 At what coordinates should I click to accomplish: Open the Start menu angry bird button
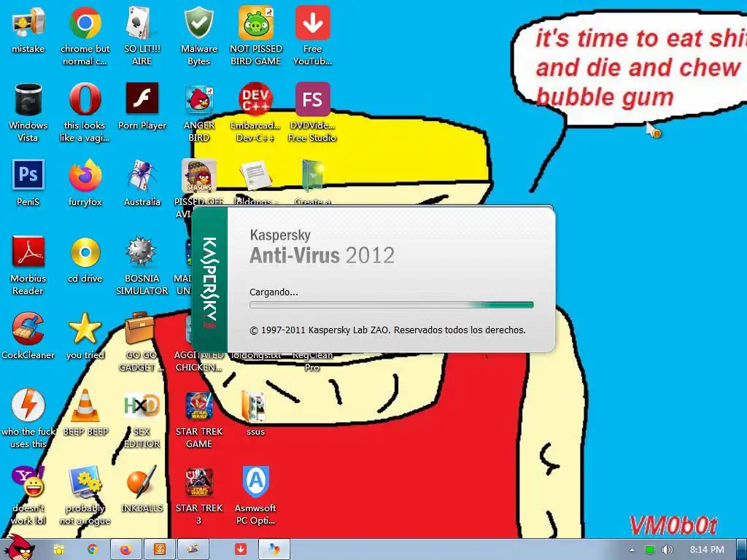[x=20, y=548]
